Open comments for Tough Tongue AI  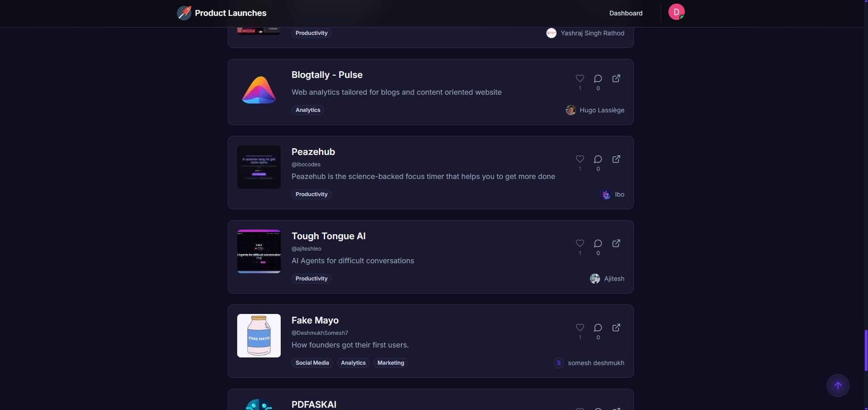pos(598,243)
